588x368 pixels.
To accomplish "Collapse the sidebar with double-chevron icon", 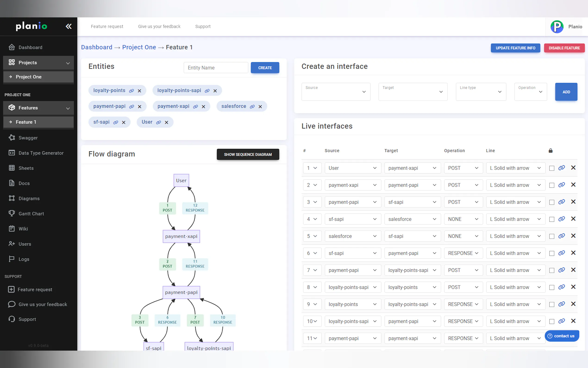I will pyautogui.click(x=69, y=26).
